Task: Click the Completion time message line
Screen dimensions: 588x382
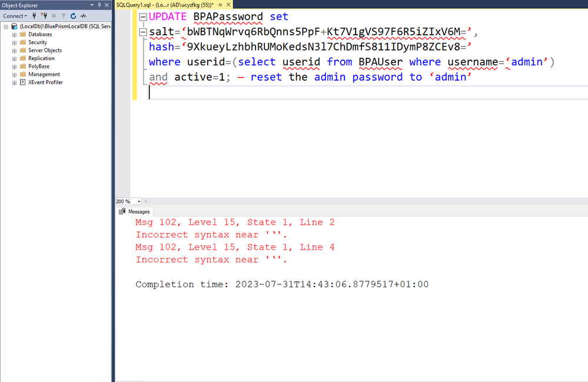Action: point(282,284)
